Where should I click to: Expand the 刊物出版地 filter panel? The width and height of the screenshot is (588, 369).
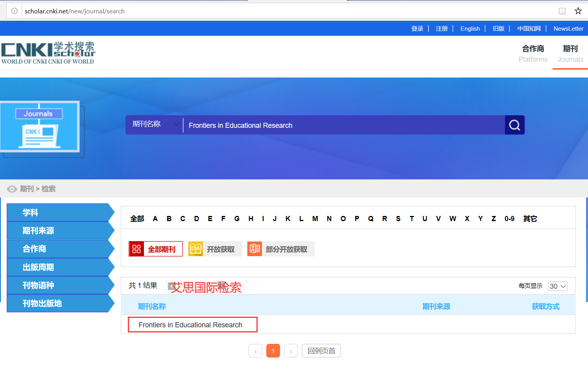point(61,303)
